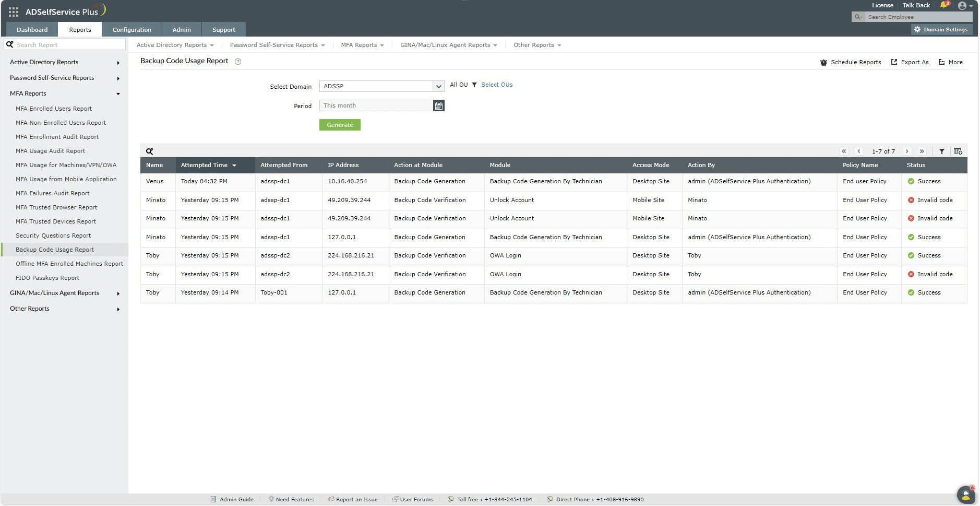Open Security Questions Report
Screen dimensions: 980x506
pyautogui.click(x=53, y=236)
